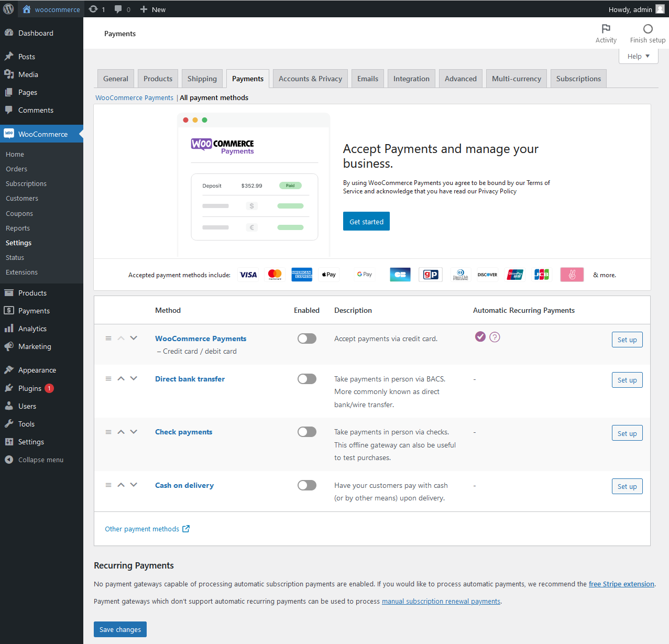Click drag handle for Cash on delivery
Viewport: 669px width, 644px height.
pos(108,485)
